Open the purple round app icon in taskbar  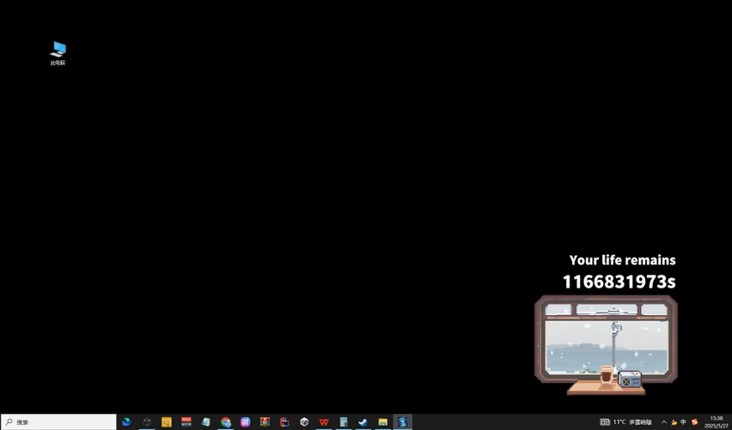tap(245, 422)
